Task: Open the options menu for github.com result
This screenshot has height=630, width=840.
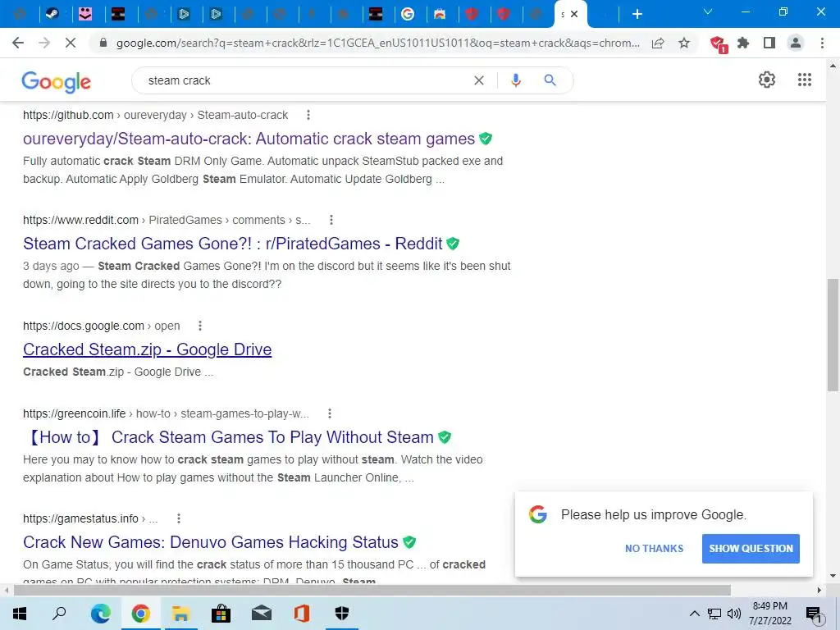Action: [x=308, y=115]
